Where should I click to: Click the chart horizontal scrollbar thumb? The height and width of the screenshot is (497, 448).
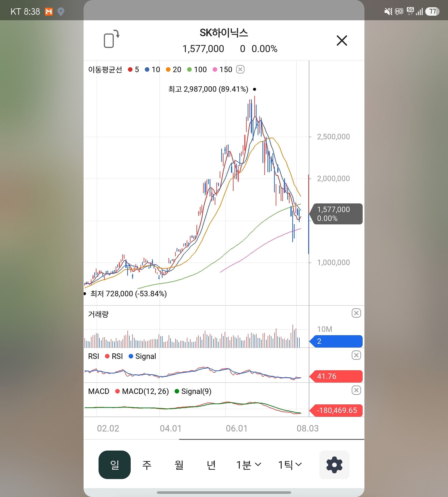coord(272,439)
